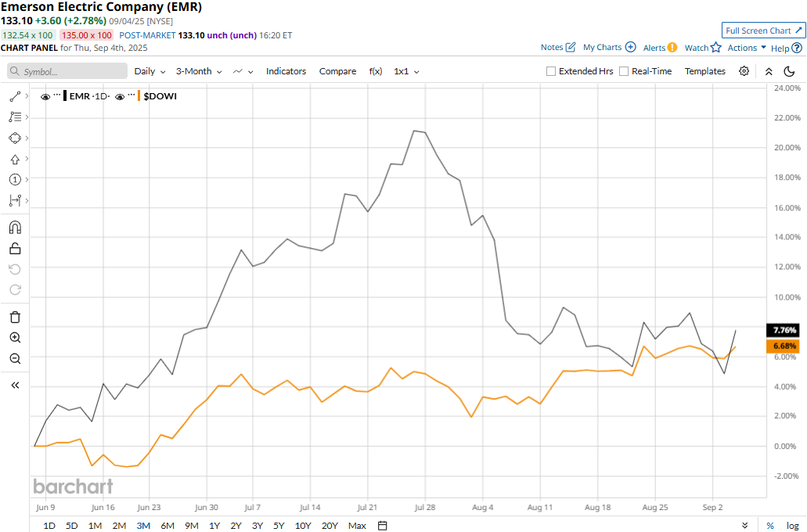Expand the bottom panel double chevron down

[744, 525]
